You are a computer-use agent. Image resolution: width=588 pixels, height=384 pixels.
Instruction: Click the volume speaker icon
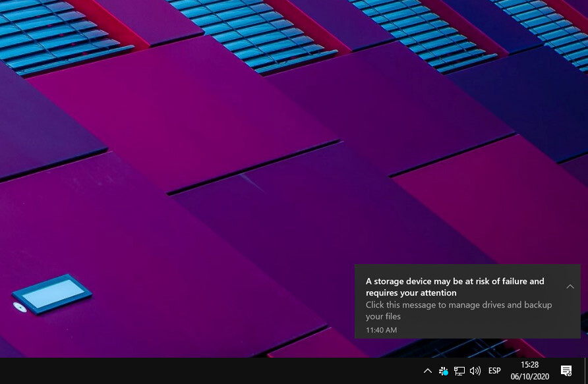475,371
